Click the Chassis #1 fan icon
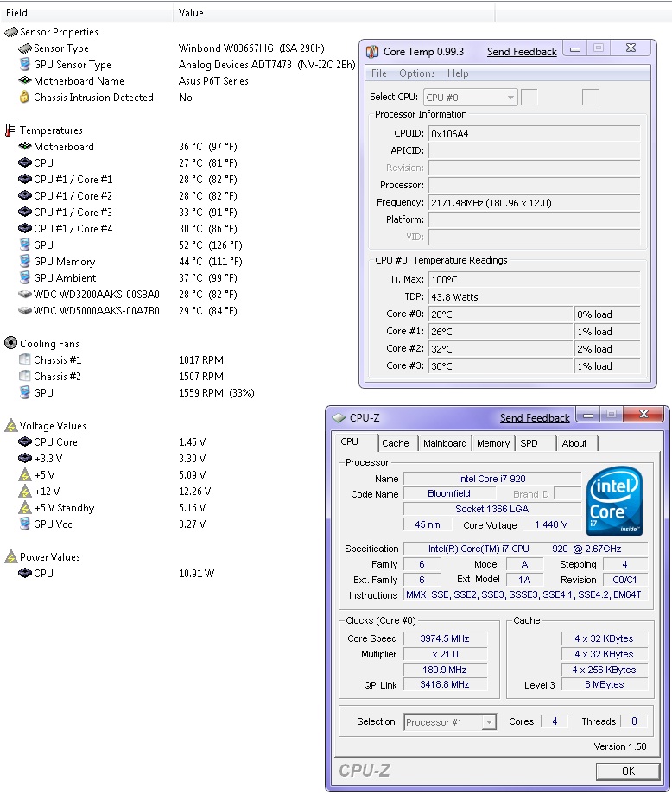Viewport: 672px width, 794px height. point(24,359)
